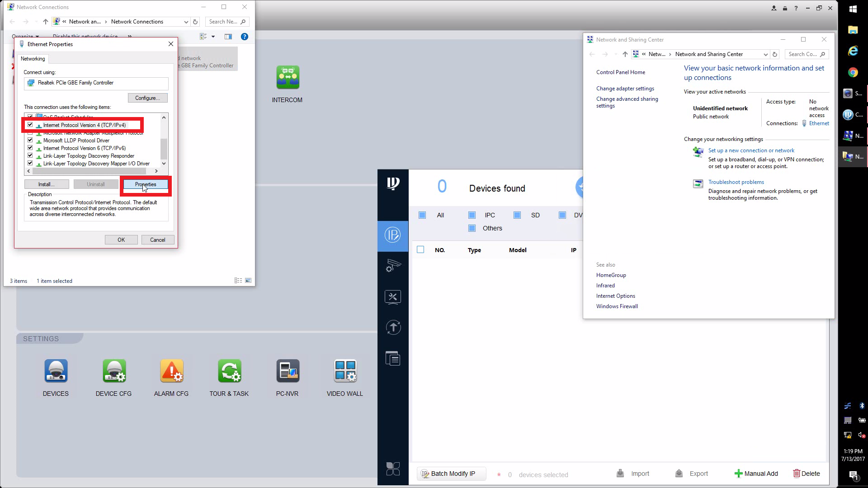Toggle the IPC device filter checkbox

(472, 215)
